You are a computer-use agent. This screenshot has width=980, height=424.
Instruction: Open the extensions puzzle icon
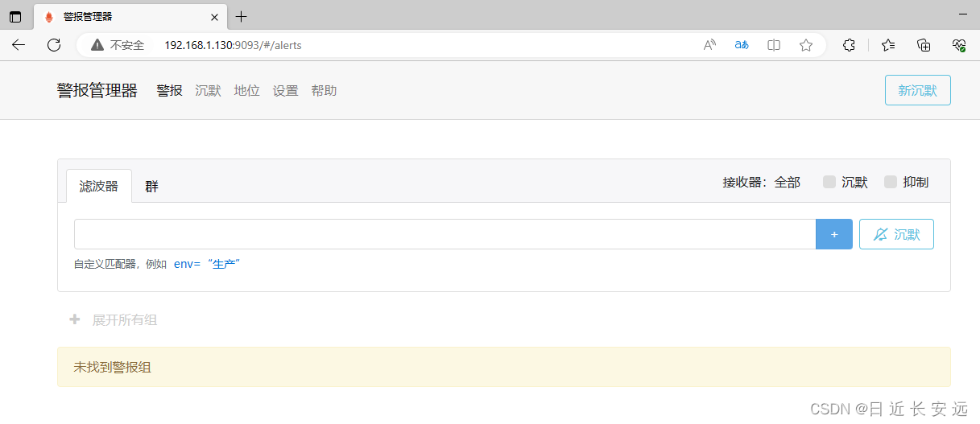[x=849, y=45]
